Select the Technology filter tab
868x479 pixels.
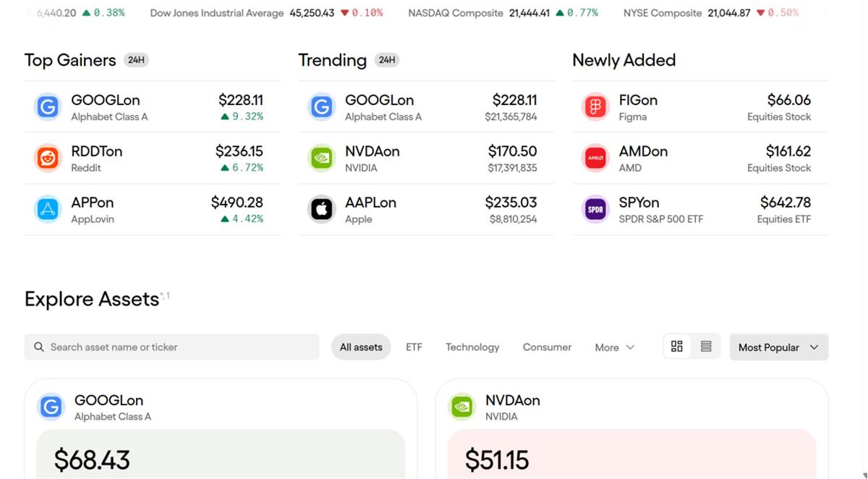click(x=472, y=347)
